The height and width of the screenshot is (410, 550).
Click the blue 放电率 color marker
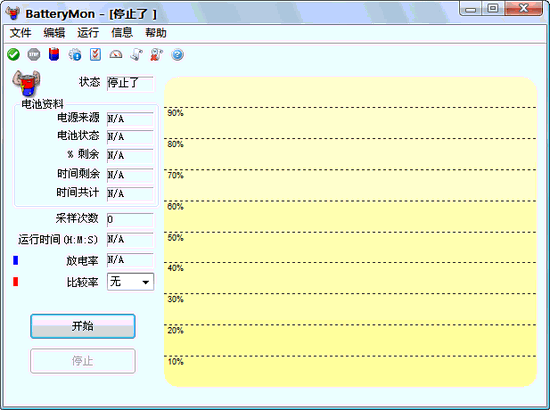click(x=15, y=260)
